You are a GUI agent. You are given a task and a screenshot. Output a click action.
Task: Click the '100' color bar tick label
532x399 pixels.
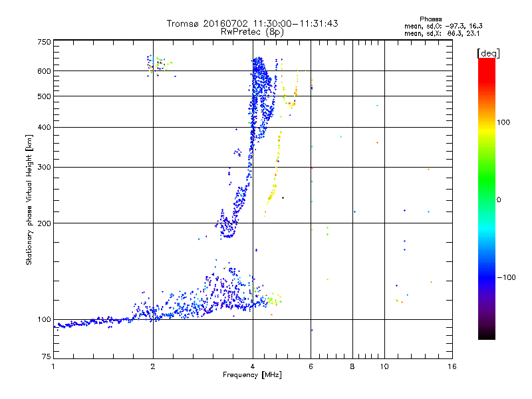click(x=503, y=122)
